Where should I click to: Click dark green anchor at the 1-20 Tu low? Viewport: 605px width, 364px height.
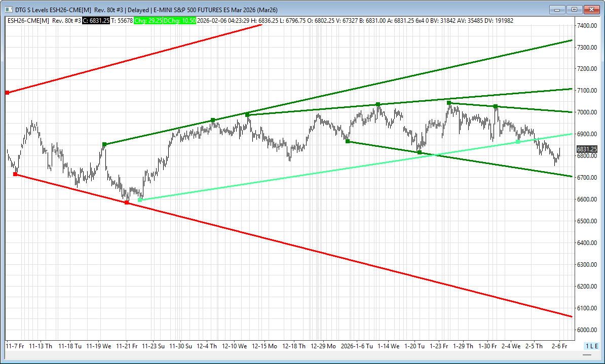tap(420, 152)
